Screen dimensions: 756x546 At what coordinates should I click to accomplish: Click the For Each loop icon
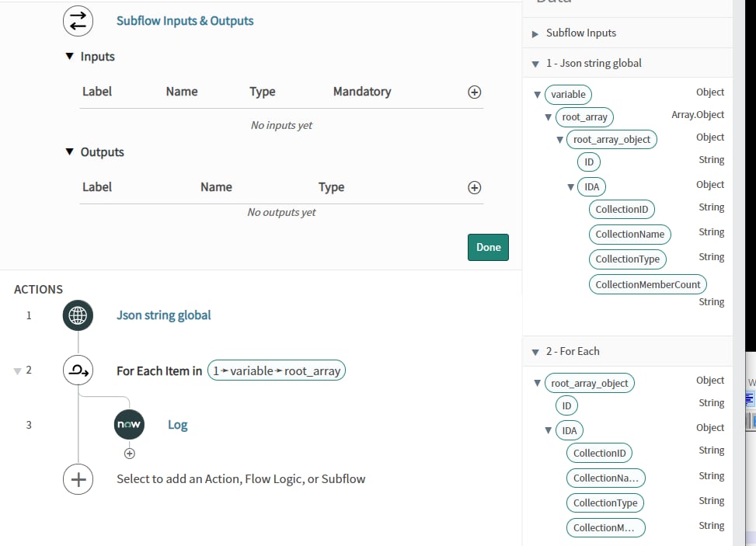pos(78,370)
